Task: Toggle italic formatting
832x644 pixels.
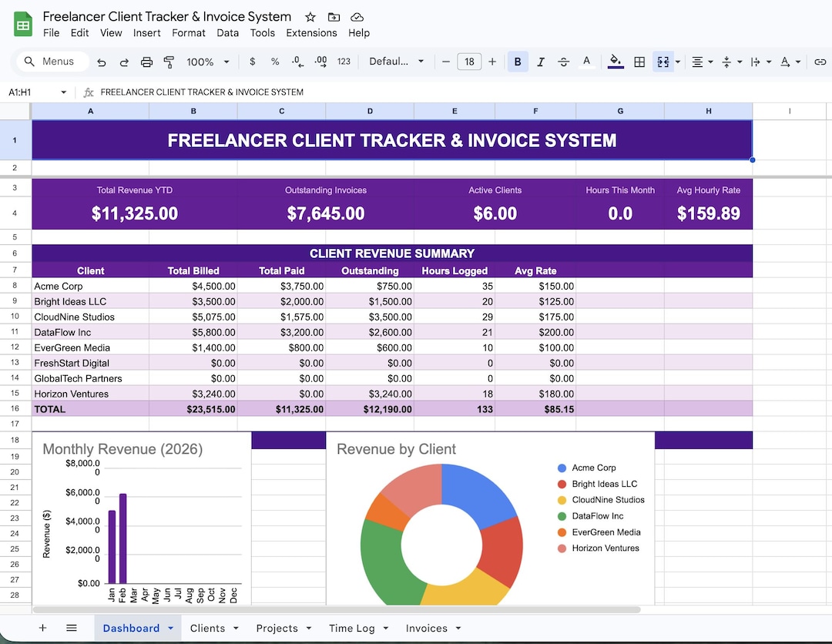Action: [541, 62]
